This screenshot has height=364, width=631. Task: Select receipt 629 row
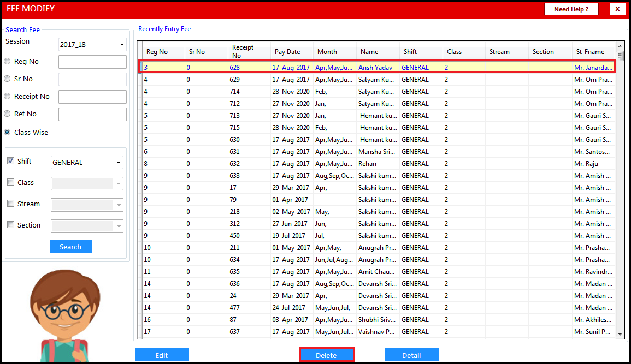(377, 80)
